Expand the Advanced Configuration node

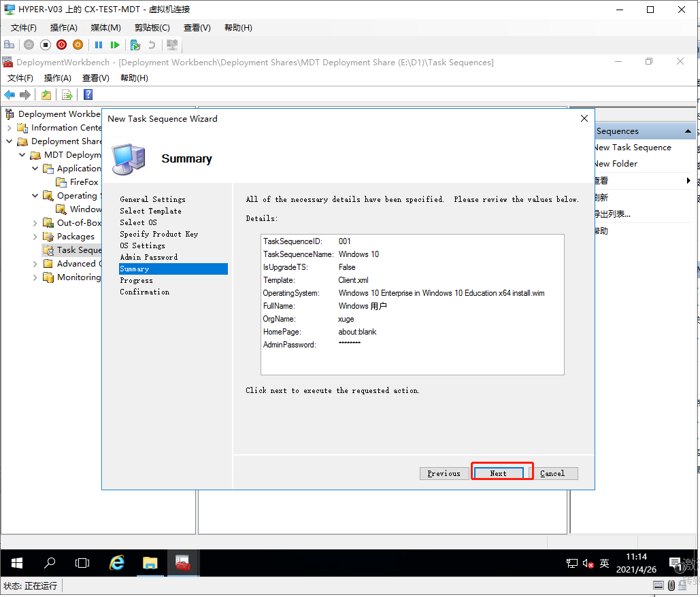tap(35, 264)
